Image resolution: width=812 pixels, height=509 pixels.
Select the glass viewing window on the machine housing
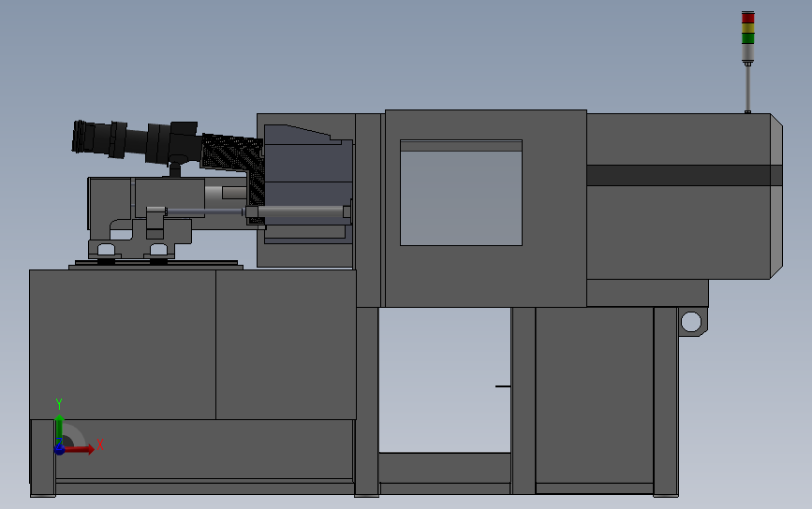click(x=461, y=193)
